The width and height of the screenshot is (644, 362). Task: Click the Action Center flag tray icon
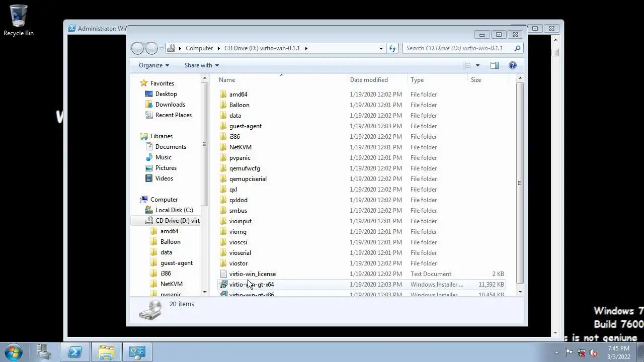[569, 352]
